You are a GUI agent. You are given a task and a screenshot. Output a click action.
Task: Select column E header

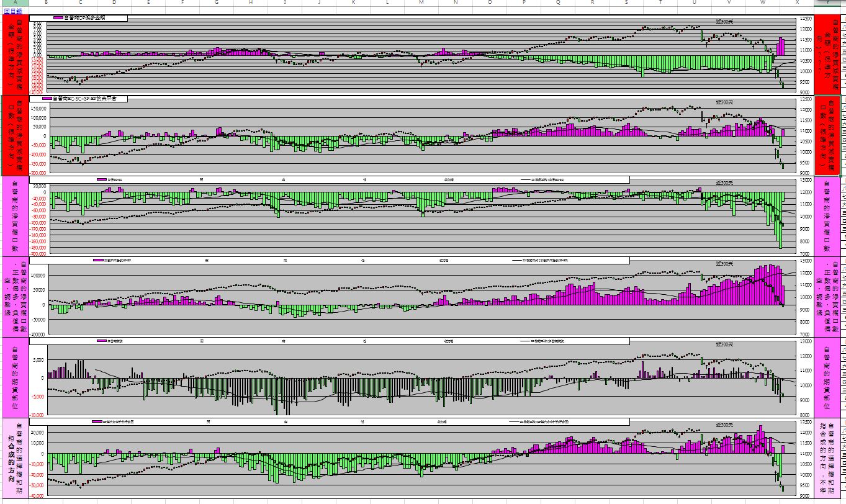[148, 2]
